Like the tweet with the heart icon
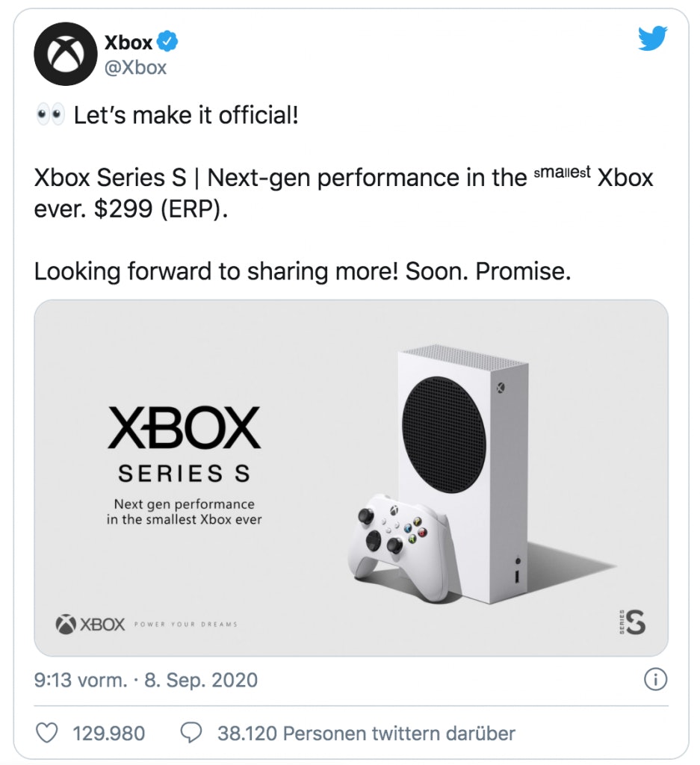Screen dimensions: 700x765 [47, 733]
